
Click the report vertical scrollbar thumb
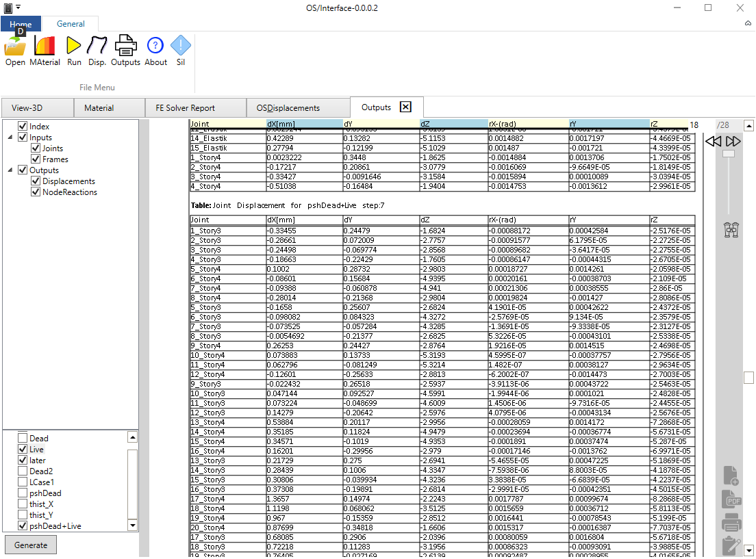tap(748, 378)
